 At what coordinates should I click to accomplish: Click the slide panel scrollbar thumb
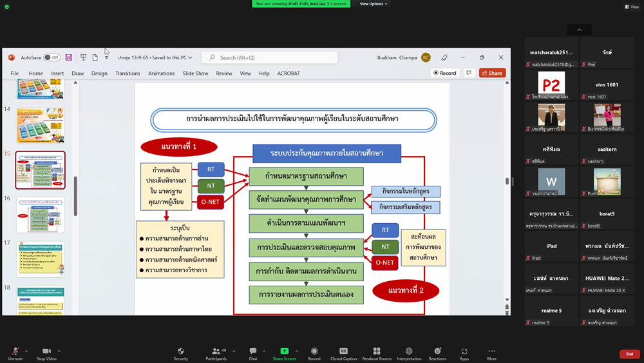pos(75,196)
